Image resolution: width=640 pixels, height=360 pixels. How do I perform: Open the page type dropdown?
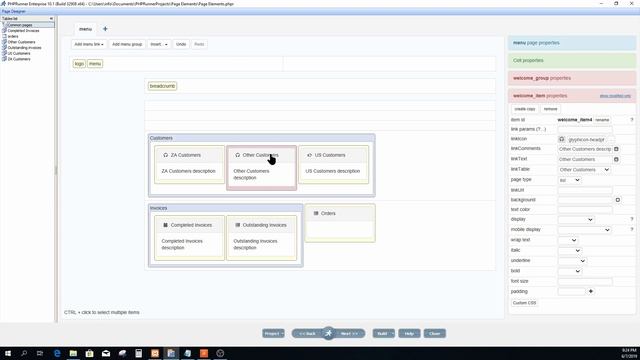(x=569, y=180)
